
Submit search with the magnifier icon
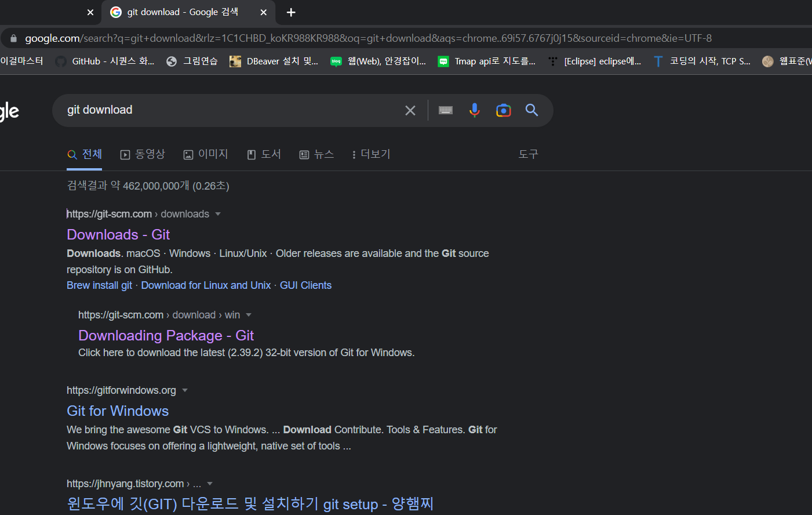(531, 110)
